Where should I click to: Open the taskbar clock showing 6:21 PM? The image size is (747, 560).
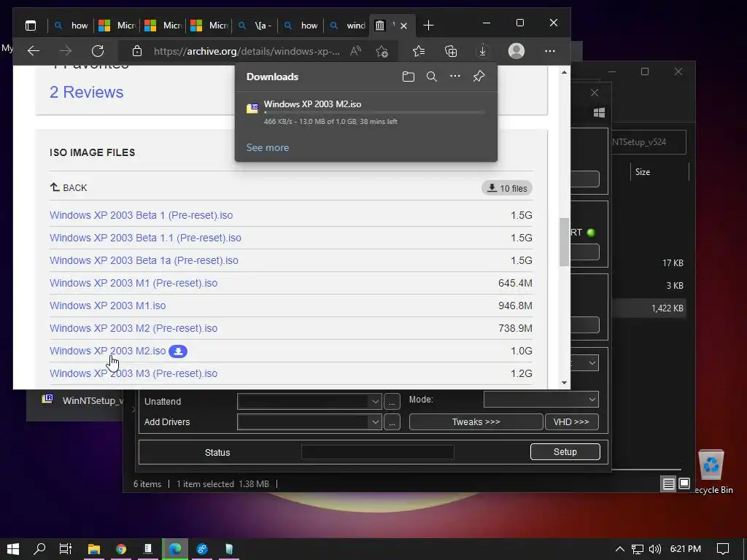(x=686, y=549)
